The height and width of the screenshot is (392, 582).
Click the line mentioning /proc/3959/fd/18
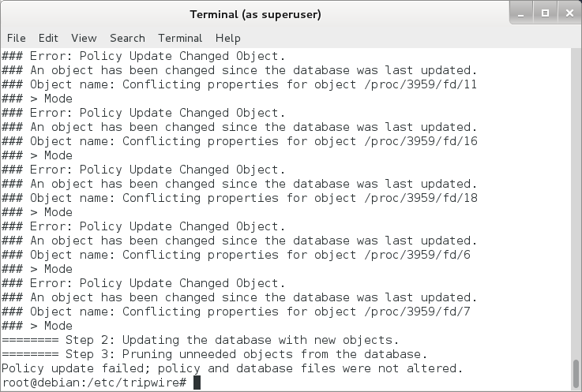coord(239,198)
